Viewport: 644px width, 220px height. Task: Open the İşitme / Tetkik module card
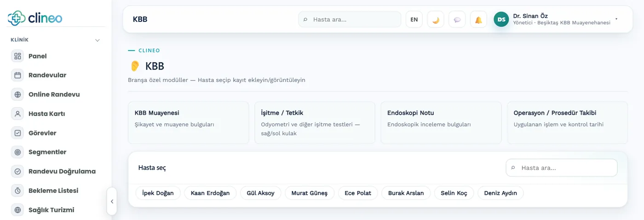[x=315, y=122]
